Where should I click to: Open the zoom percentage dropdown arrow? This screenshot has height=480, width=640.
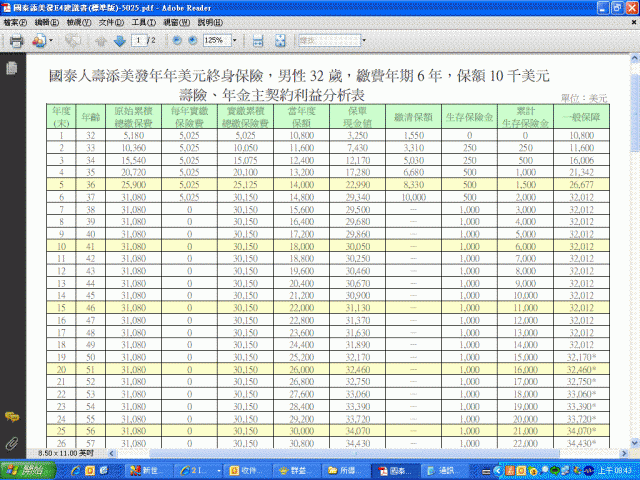235,40
